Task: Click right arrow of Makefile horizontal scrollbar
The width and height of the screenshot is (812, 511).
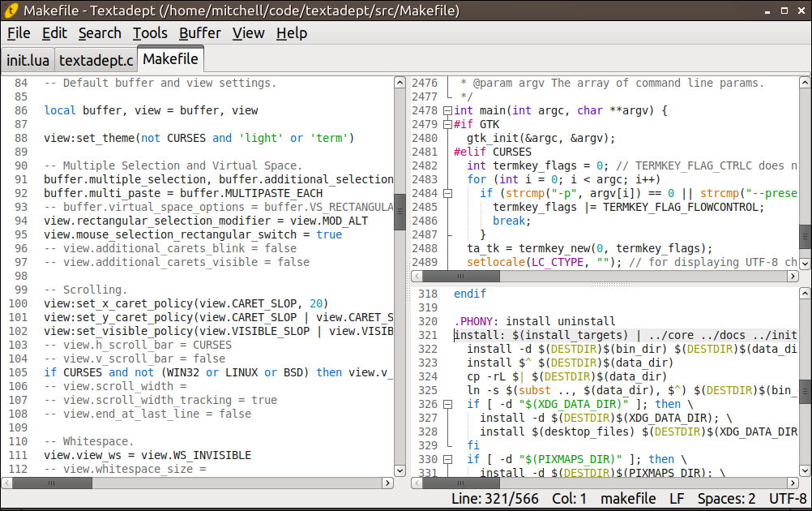Action: click(x=793, y=483)
